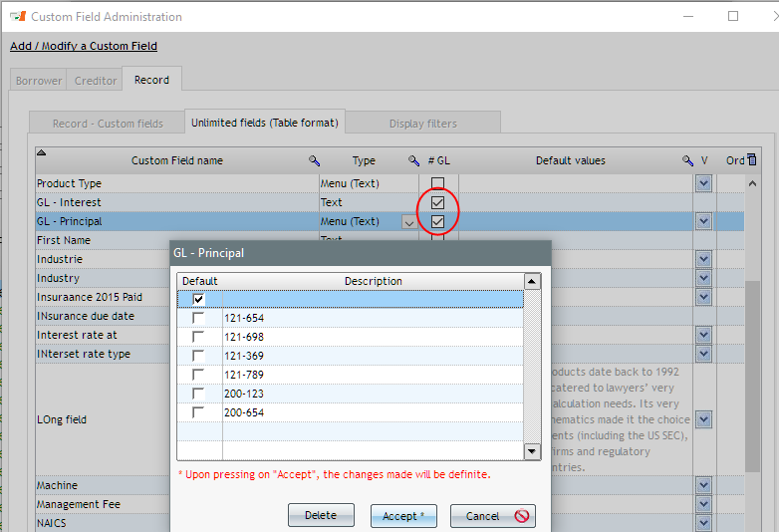Select the 121-789 description row
The height and width of the screenshot is (532, 779).
pos(374,375)
